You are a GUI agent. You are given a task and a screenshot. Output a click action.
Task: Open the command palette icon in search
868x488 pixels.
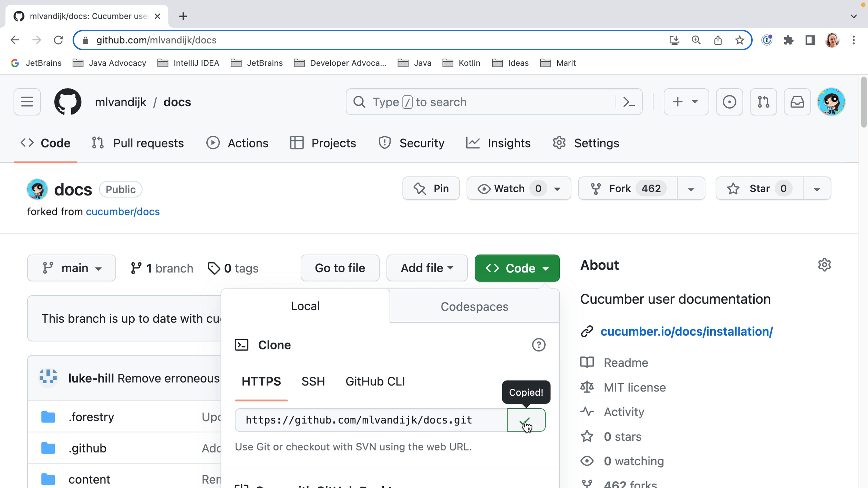pos(629,102)
